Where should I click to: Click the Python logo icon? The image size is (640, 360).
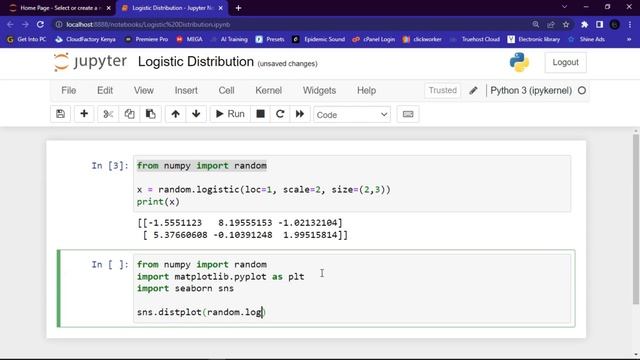[x=519, y=62]
